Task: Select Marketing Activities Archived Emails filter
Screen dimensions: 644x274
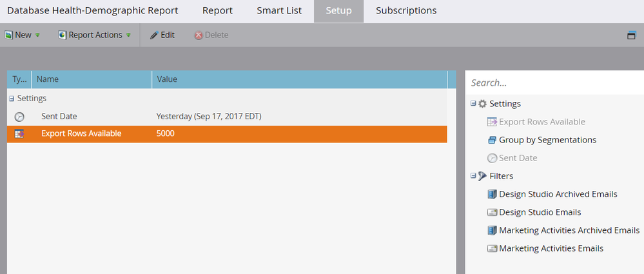Action: (569, 230)
